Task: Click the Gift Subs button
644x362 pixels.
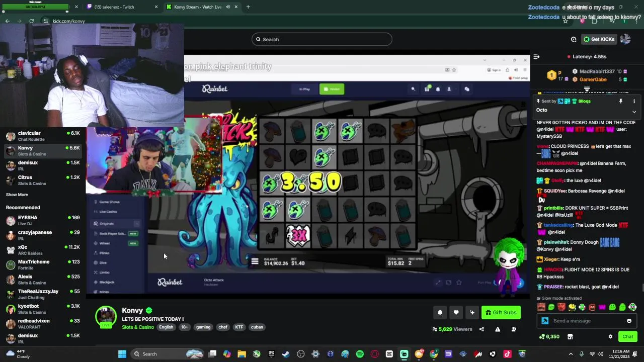Action: tap(501, 312)
